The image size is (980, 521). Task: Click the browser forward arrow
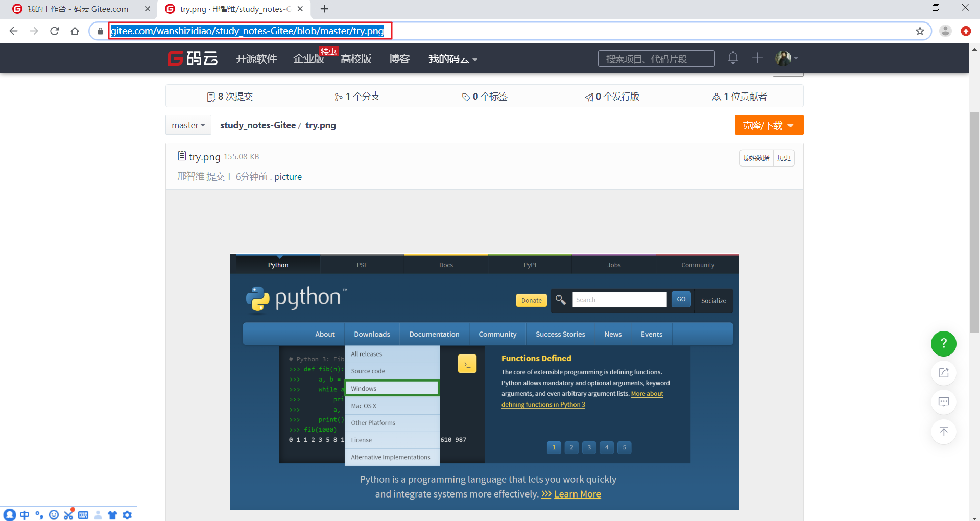[34, 31]
